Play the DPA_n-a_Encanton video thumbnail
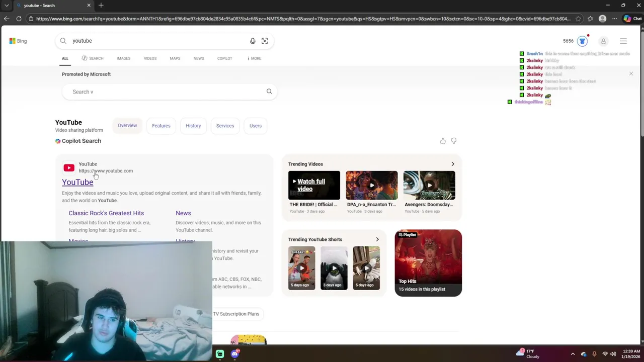The width and height of the screenshot is (644, 362). 371,185
